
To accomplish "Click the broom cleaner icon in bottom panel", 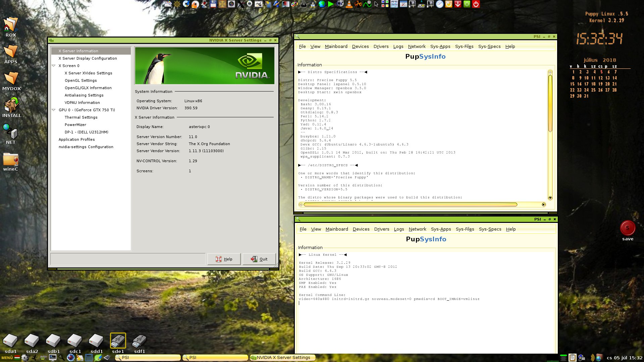I will point(79,358).
